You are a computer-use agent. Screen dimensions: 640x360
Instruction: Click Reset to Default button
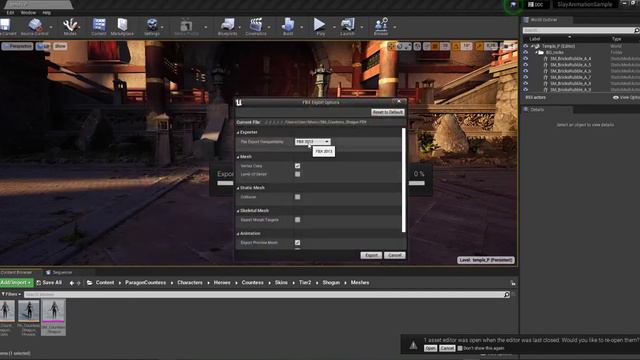tap(387, 112)
